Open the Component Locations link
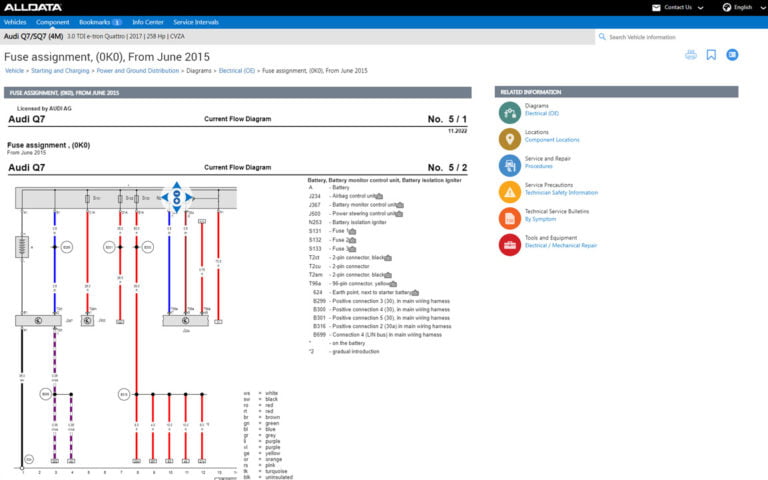 pos(552,140)
